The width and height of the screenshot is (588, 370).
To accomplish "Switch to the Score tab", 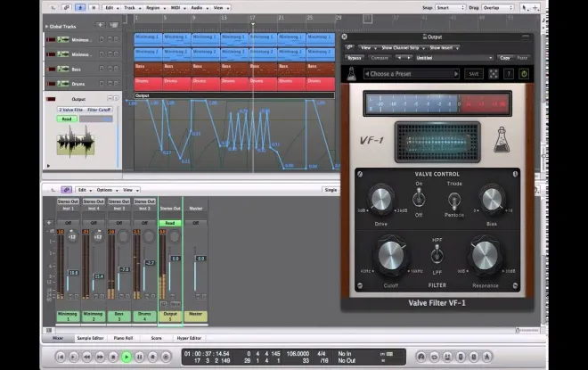I will 157,338.
